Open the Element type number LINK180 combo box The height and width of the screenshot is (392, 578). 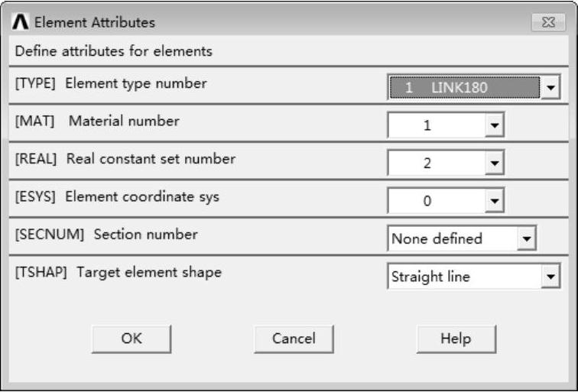point(465,88)
